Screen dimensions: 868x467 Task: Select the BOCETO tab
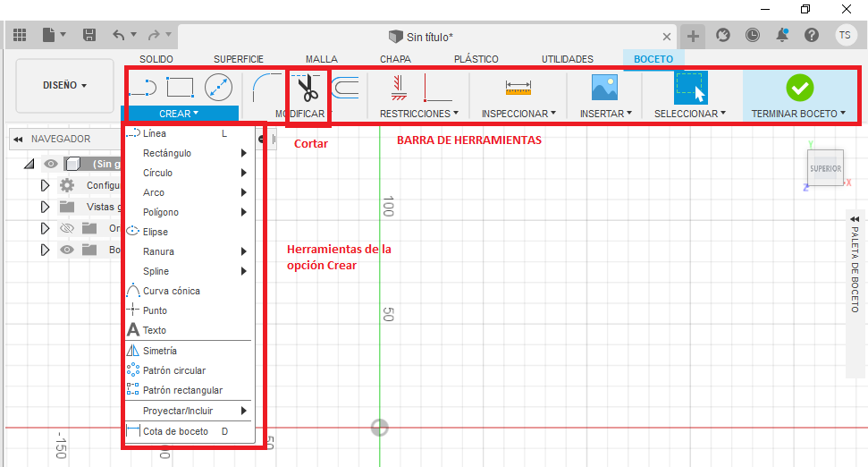pyautogui.click(x=653, y=59)
